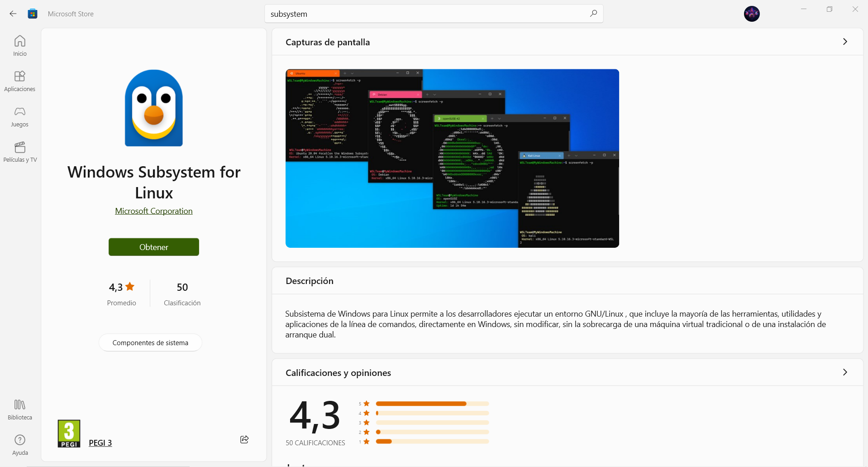Click the orange star beside 4,3
The image size is (868, 467).
[130, 286]
